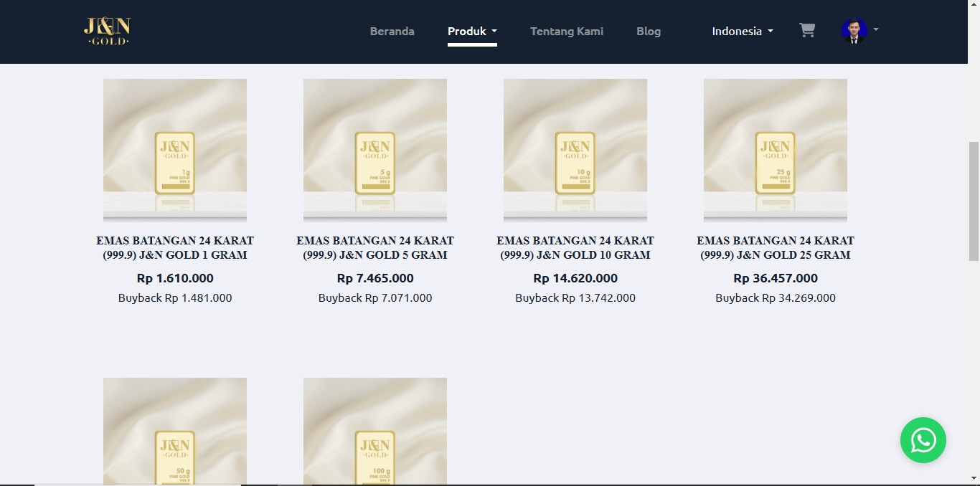Click the price Rp 14.620.000

tap(575, 278)
